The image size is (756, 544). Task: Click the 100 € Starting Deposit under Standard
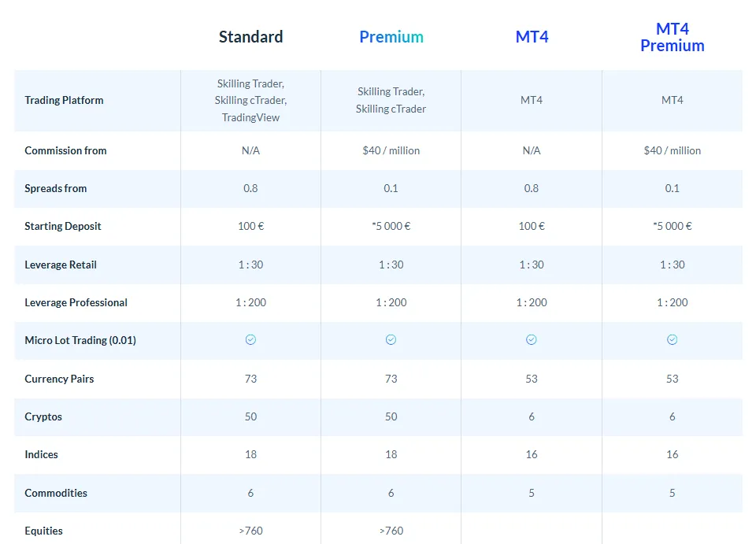[250, 226]
